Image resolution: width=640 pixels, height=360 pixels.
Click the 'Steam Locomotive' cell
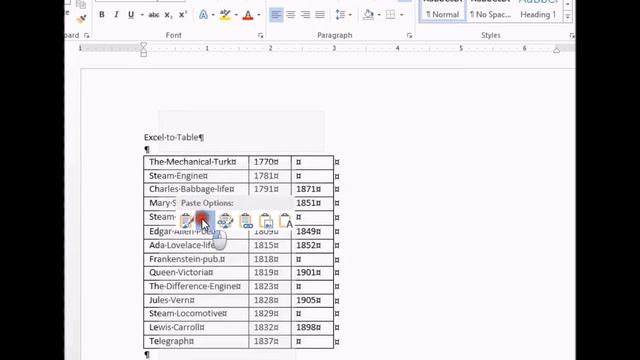coord(196,314)
